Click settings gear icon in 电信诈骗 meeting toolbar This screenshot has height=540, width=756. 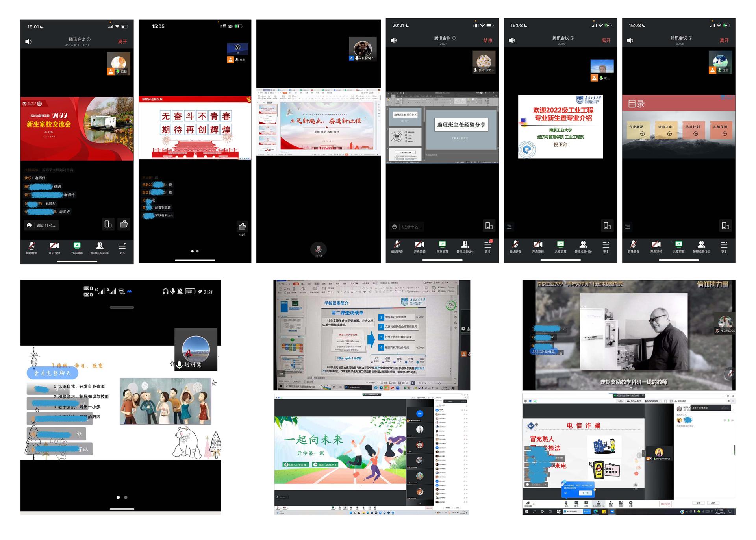(x=630, y=503)
